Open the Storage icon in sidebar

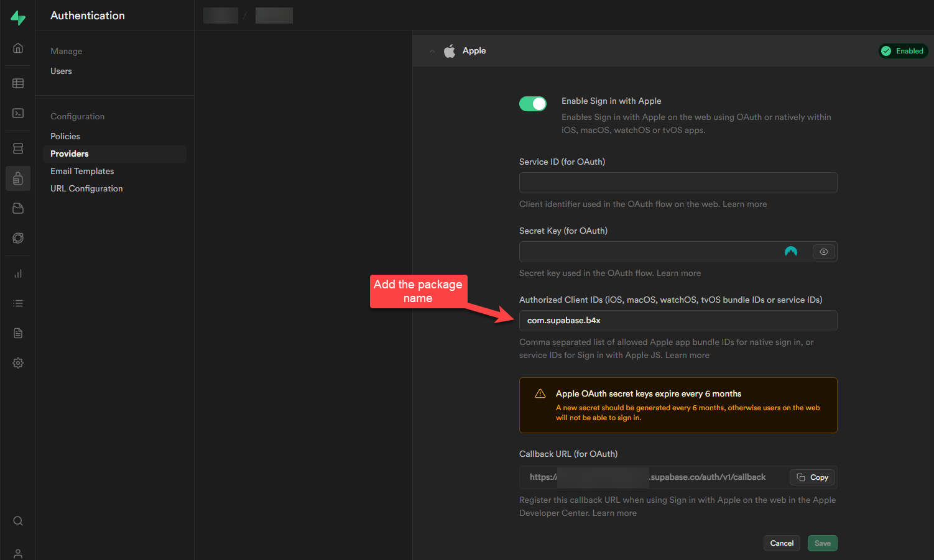click(18, 208)
